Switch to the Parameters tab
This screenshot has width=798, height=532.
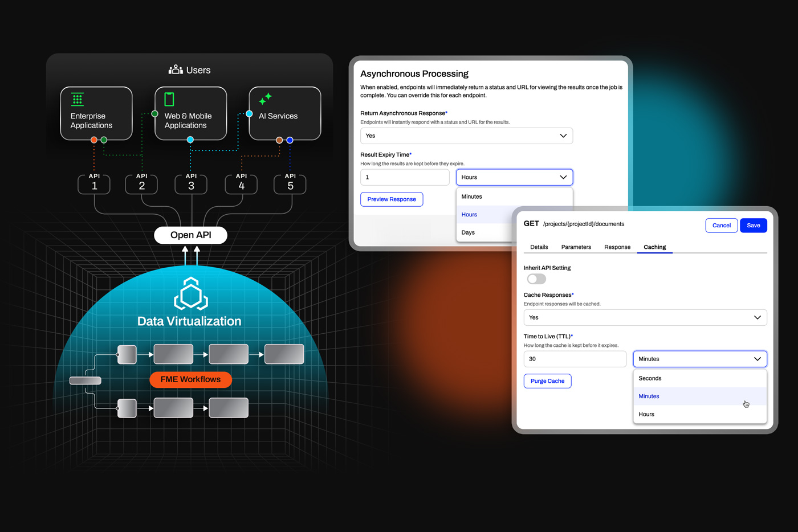coord(576,247)
